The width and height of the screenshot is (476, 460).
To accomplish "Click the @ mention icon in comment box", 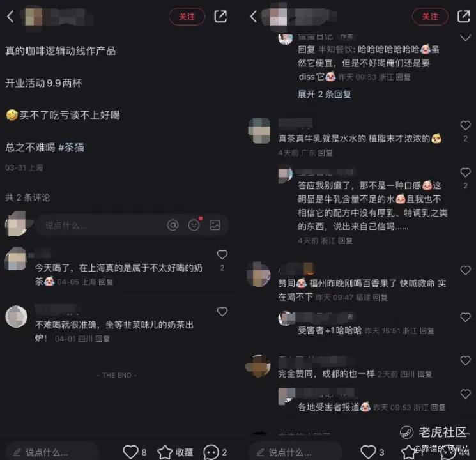I will (173, 226).
